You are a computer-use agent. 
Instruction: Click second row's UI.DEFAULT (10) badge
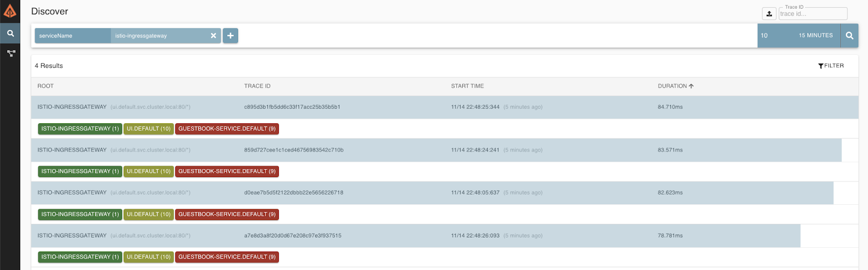tap(149, 172)
